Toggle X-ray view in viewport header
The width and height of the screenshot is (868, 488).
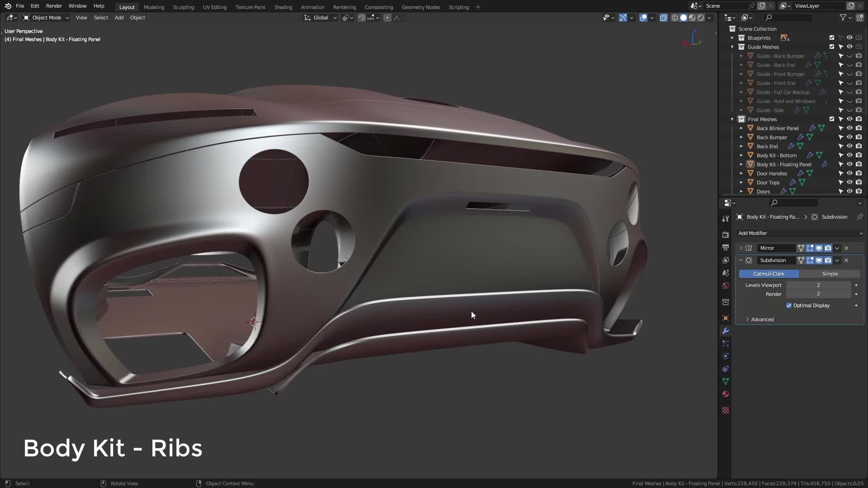coord(663,18)
